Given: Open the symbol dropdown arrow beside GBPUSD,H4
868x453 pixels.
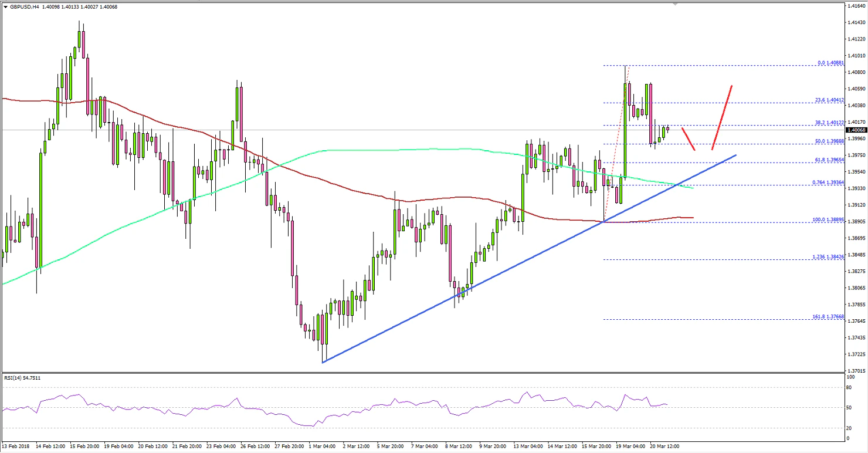Looking at the screenshot, I should point(5,8).
